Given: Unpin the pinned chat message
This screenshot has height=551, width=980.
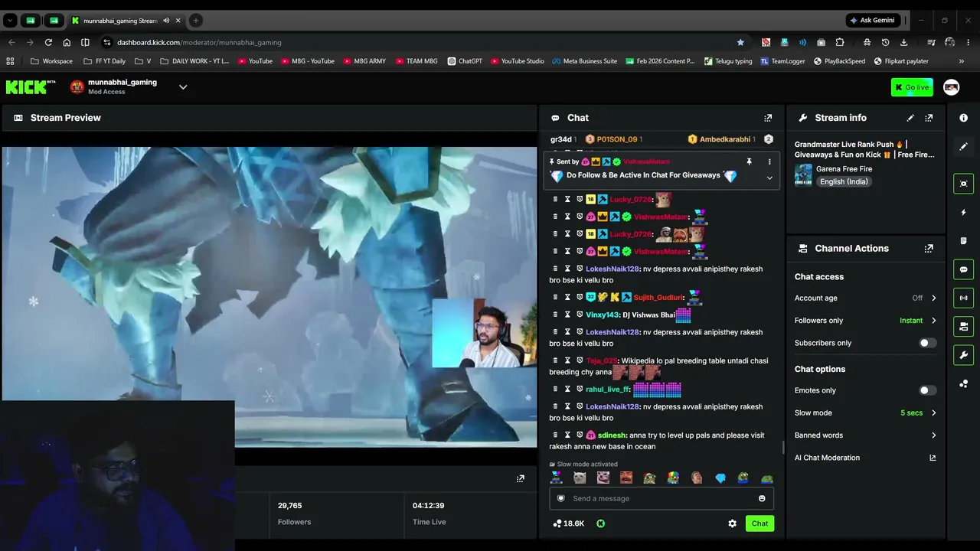Looking at the screenshot, I should point(749,162).
